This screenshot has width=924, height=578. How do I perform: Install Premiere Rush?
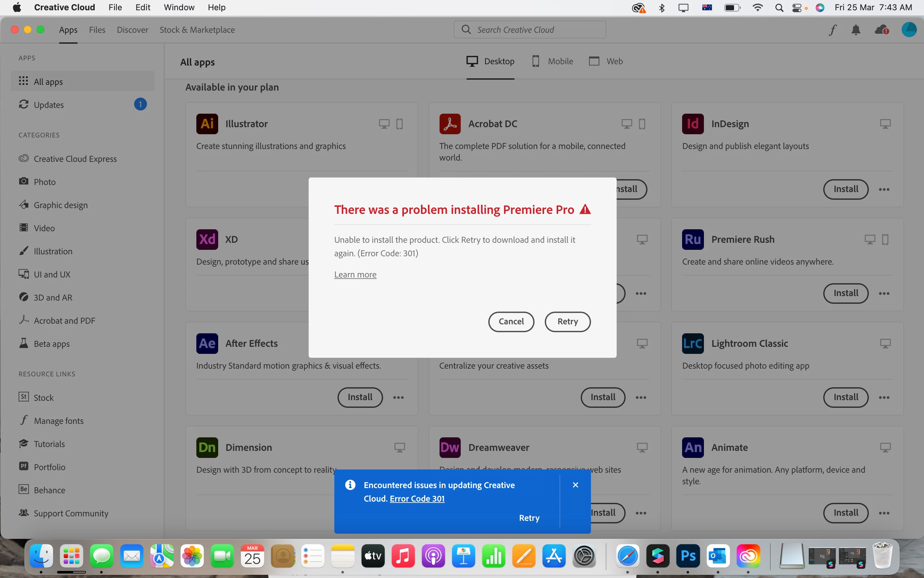click(x=846, y=293)
